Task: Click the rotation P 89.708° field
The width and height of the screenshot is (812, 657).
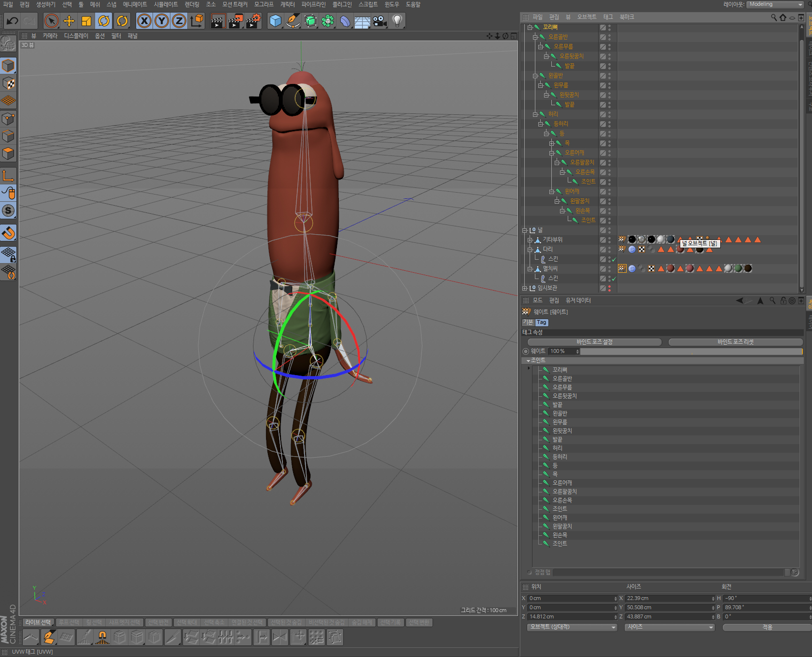Action: (x=768, y=607)
